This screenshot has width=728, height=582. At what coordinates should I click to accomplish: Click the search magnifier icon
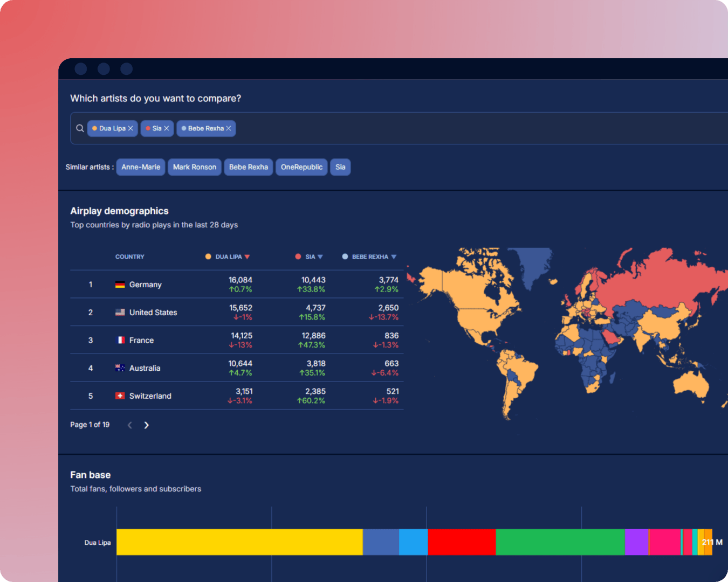80,128
